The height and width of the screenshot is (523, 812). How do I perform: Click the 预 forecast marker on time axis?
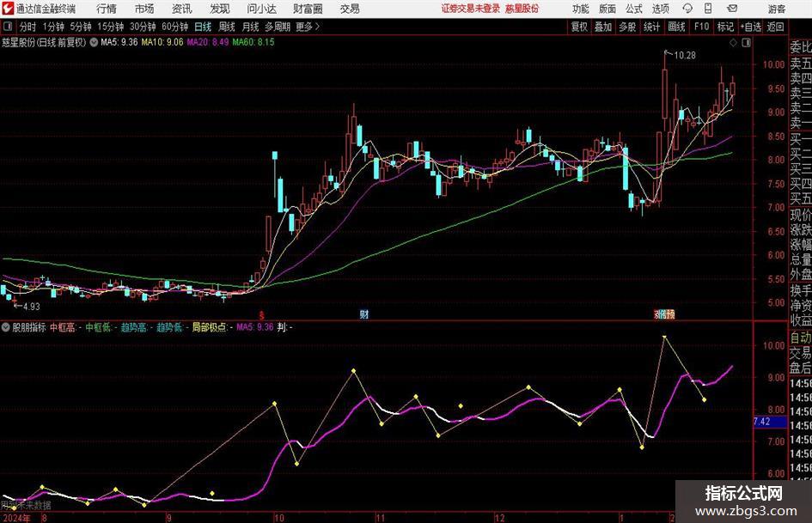670,314
